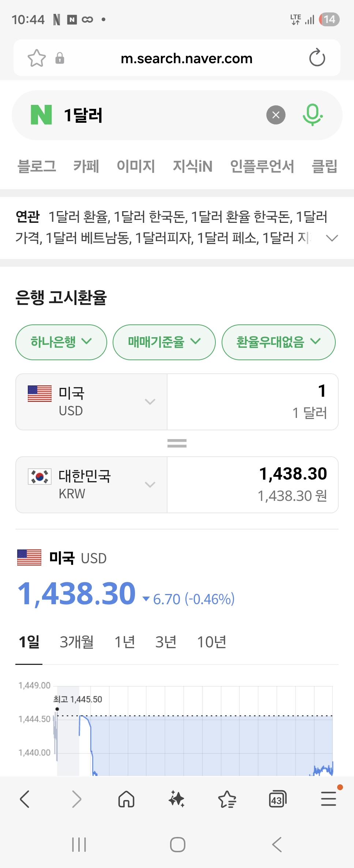This screenshot has width=354, height=868.
Task: Go back with browser back arrow
Action: (x=25, y=799)
